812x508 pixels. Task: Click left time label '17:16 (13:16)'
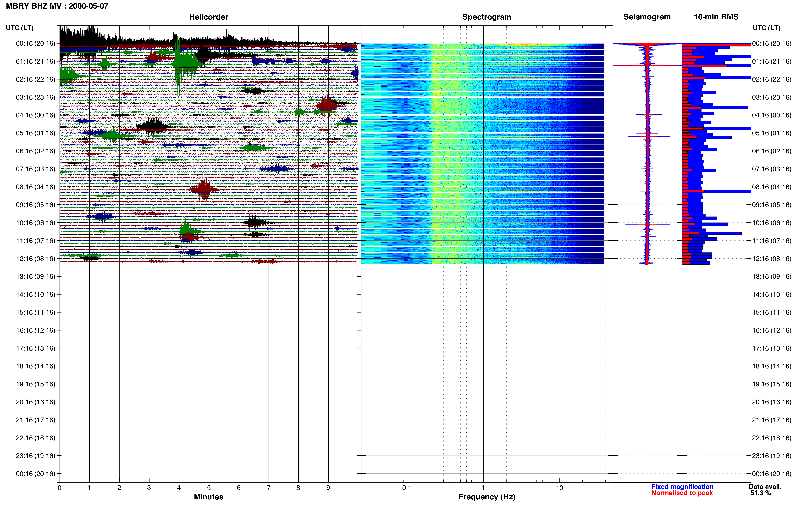(x=36, y=348)
